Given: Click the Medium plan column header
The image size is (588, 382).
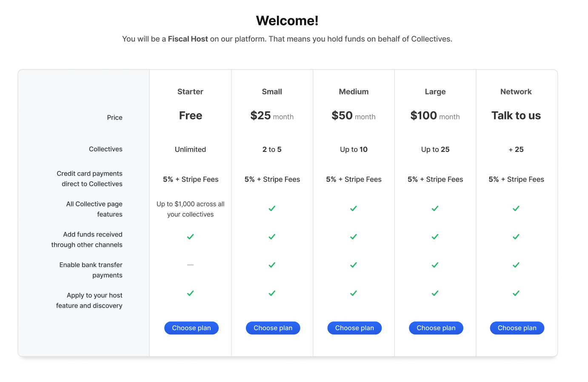Looking at the screenshot, I should point(354,91).
